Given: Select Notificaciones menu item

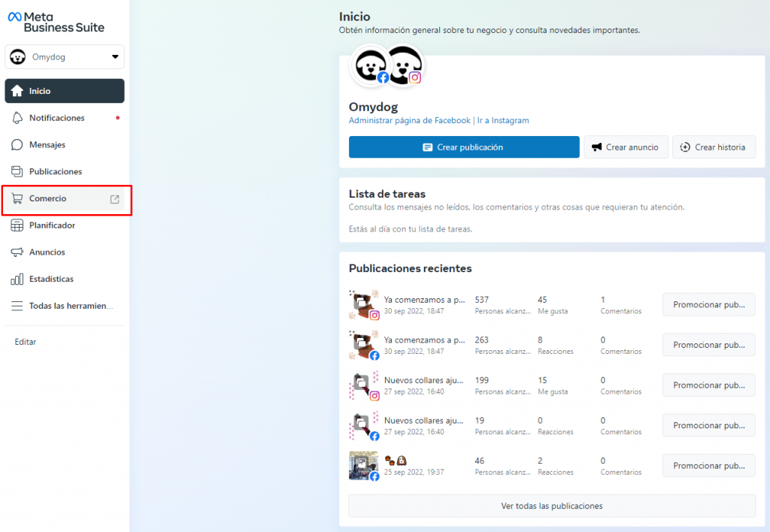Looking at the screenshot, I should point(65,118).
